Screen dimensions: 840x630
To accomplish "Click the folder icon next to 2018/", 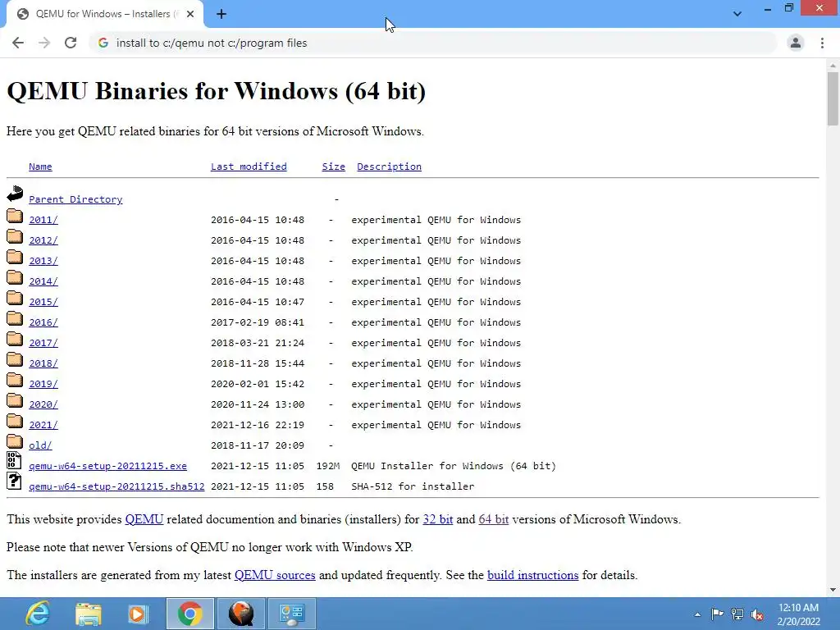I will pyautogui.click(x=15, y=359).
